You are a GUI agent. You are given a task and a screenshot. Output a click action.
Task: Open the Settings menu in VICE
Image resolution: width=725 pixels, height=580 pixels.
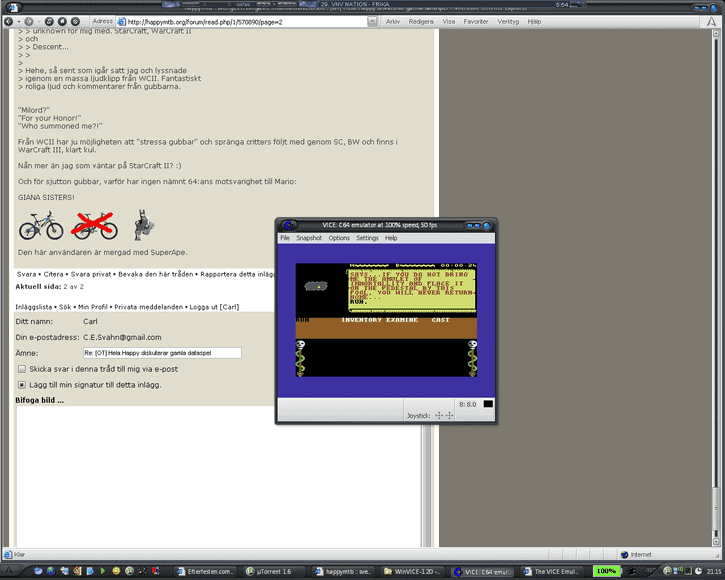367,238
